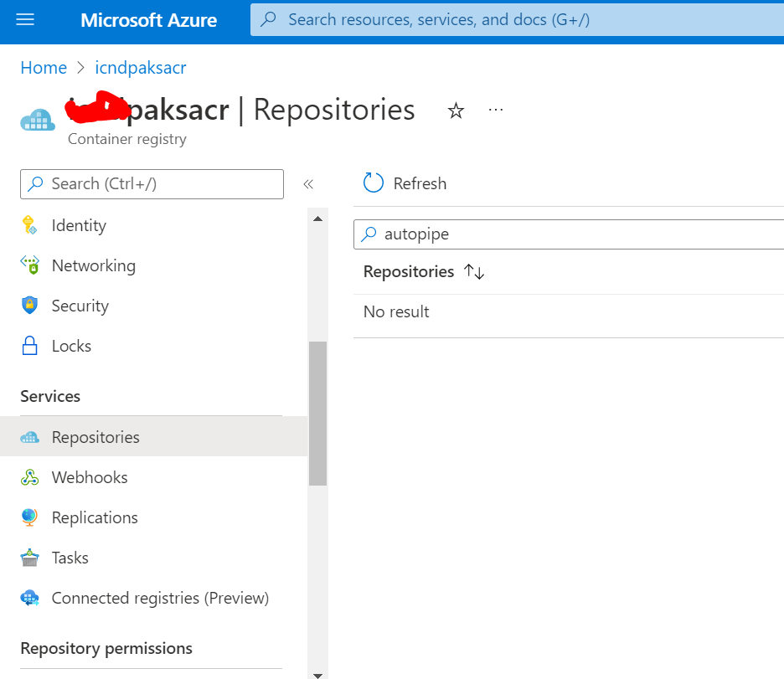Collapse the sidebar with the double chevron
Screen dimensions: 784x679
coord(308,184)
